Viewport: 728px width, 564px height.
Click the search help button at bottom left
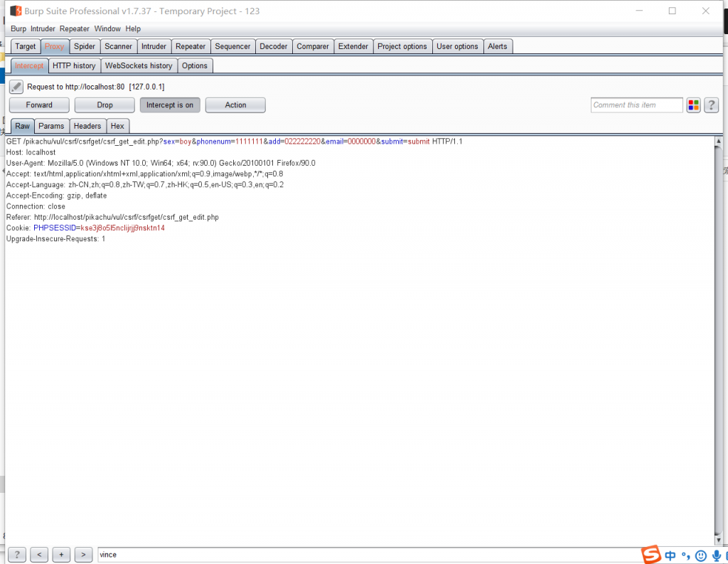(x=16, y=555)
